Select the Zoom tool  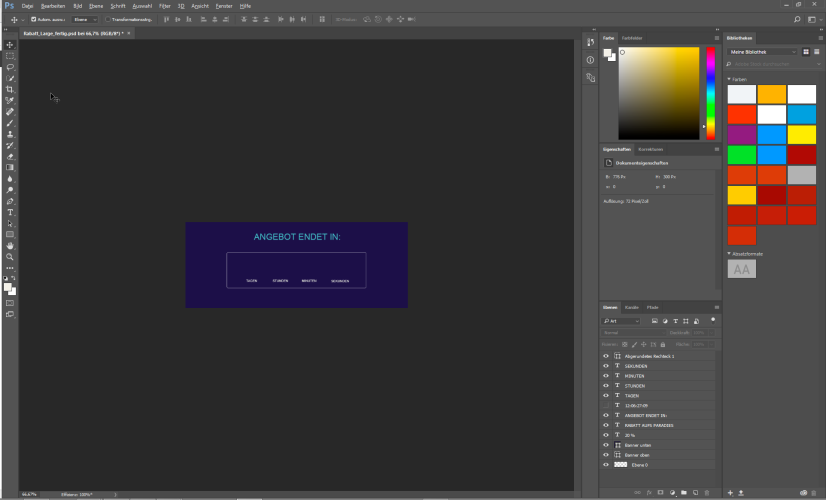tap(10, 257)
